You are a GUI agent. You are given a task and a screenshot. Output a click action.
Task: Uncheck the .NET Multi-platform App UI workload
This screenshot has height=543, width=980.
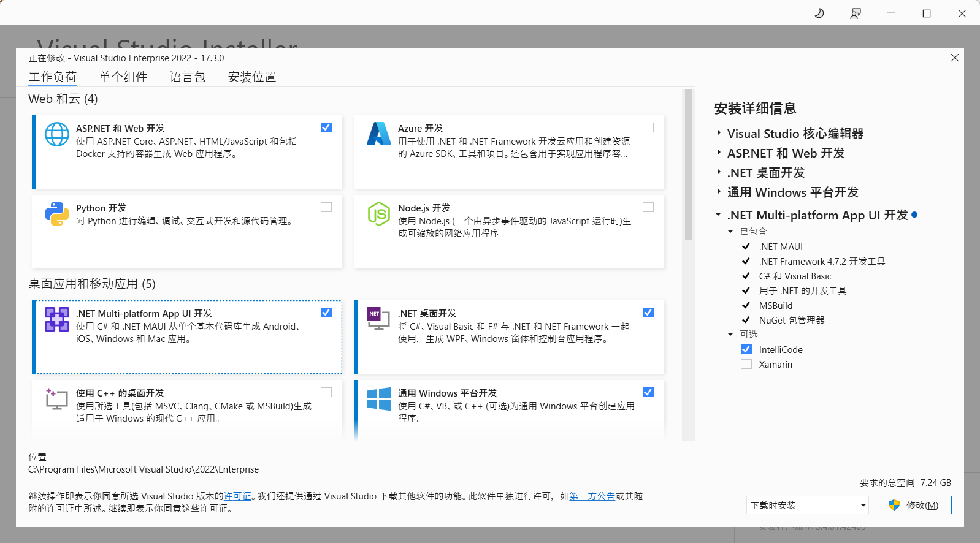coord(326,313)
